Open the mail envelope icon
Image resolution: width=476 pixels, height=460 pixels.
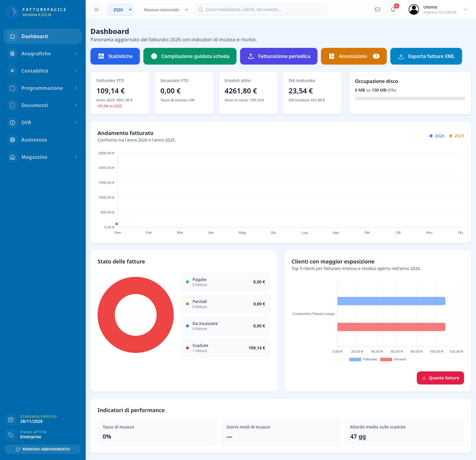[378, 10]
